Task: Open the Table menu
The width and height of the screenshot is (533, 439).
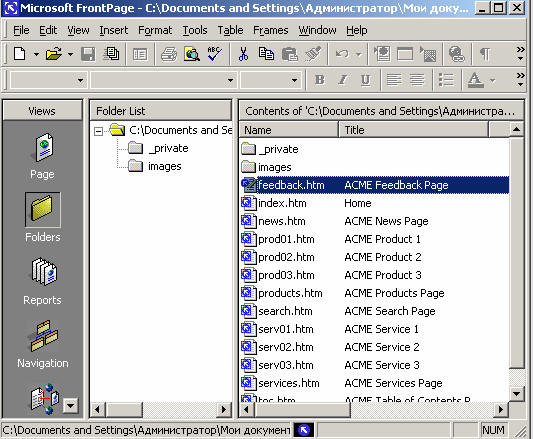Action: click(x=230, y=30)
